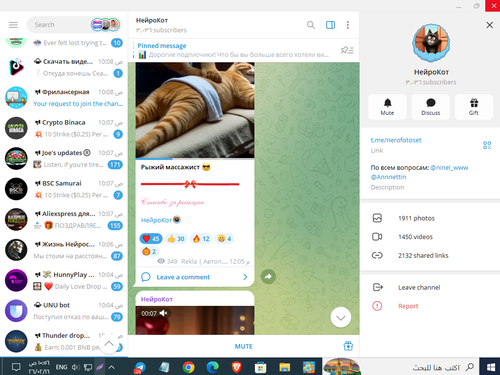Open the Скачать виде... bot chat

pyautogui.click(x=64, y=67)
